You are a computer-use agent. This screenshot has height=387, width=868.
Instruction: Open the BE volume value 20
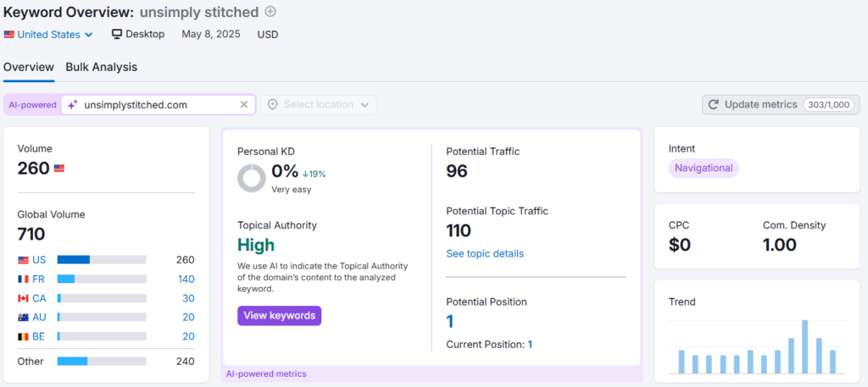click(188, 337)
